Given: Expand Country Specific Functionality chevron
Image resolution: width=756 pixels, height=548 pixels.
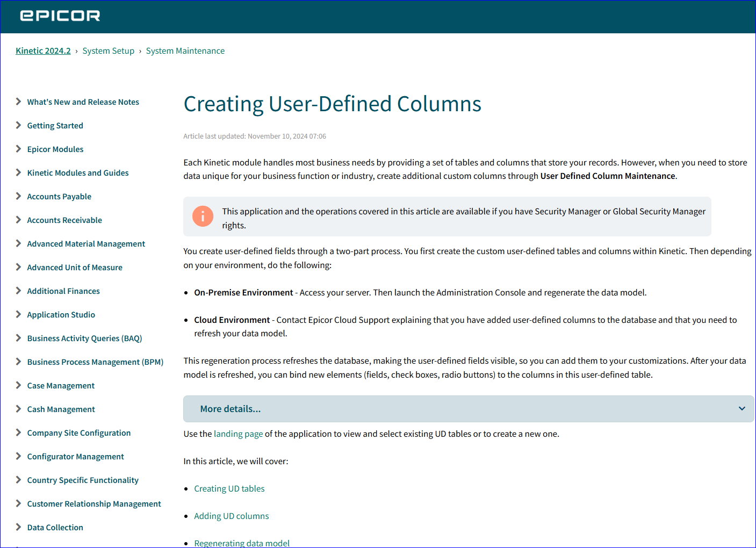Looking at the screenshot, I should tap(18, 480).
